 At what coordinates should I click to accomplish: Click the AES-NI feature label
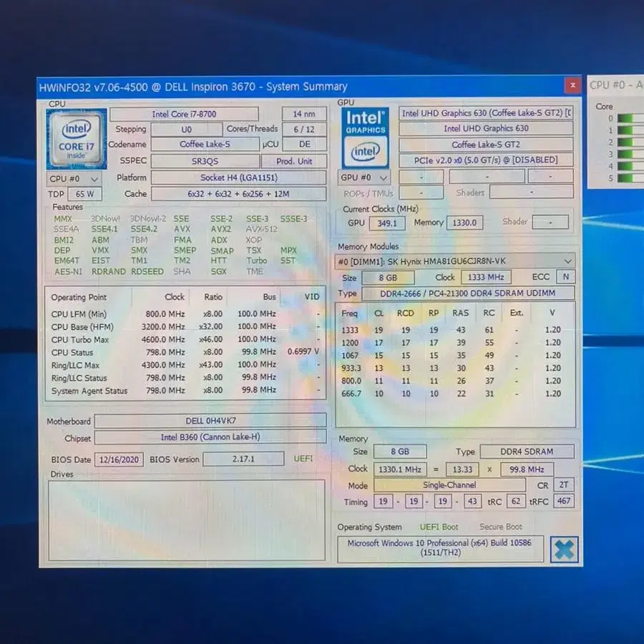tap(68, 271)
